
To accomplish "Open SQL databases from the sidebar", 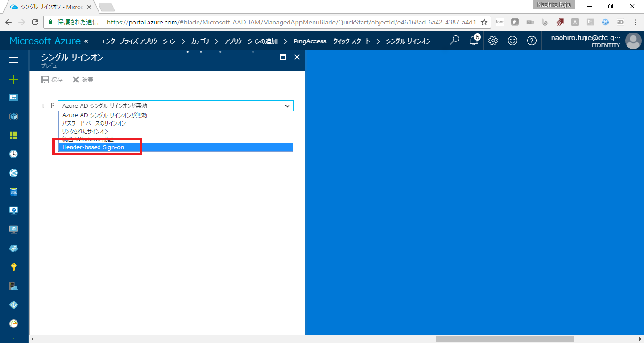I will pyautogui.click(x=14, y=191).
